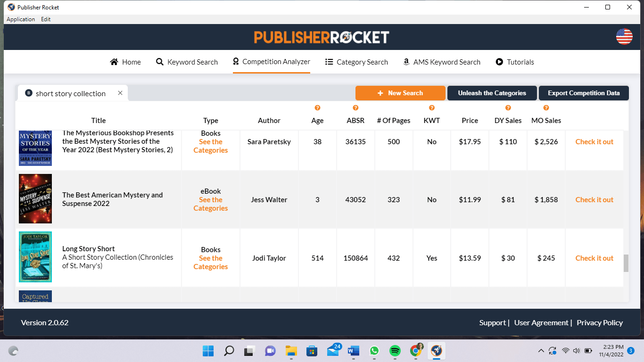This screenshot has height=362, width=644.
Task: Select the Home navigation icon
Action: click(113, 62)
